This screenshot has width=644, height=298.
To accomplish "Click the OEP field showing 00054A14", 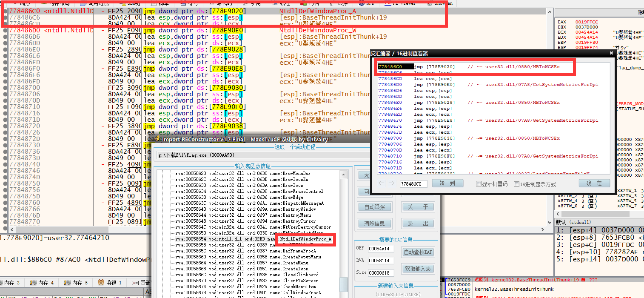I will 381,249.
